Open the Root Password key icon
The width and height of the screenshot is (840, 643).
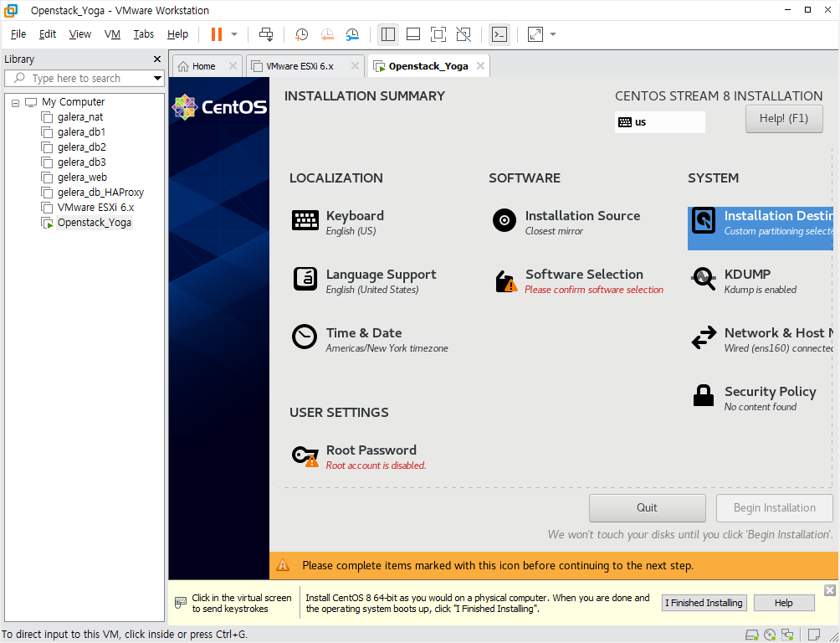305,456
